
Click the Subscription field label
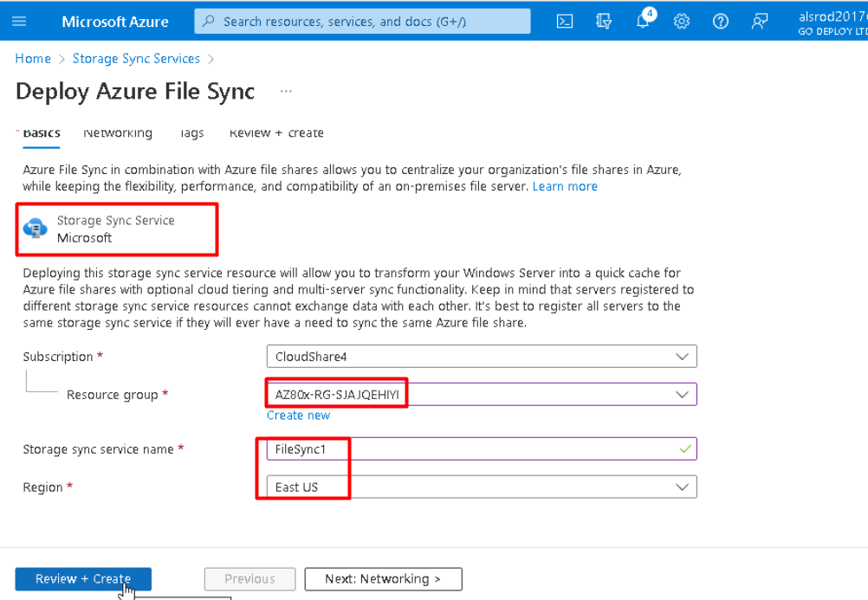pyautogui.click(x=57, y=357)
